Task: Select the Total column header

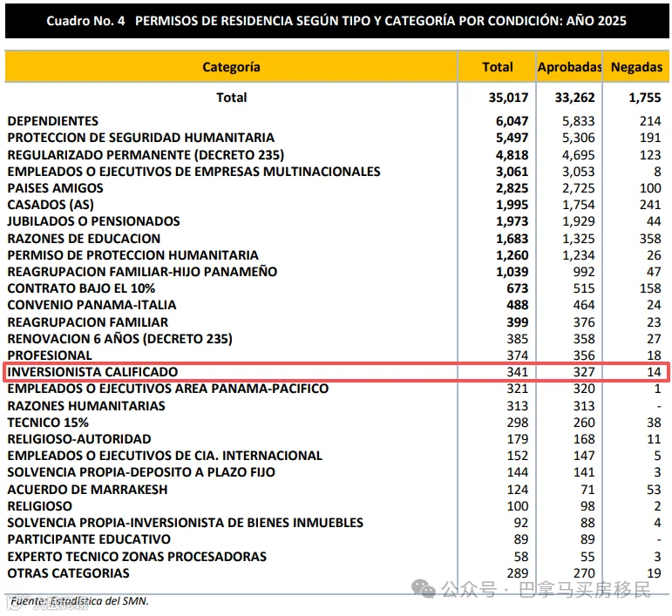Action: tap(497, 67)
